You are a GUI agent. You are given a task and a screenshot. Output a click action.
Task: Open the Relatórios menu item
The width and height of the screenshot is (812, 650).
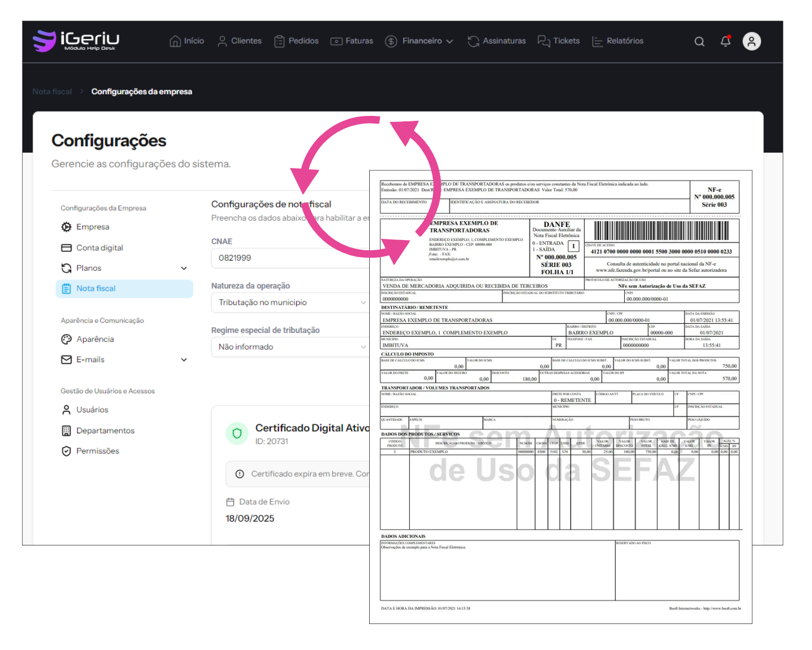coord(618,41)
